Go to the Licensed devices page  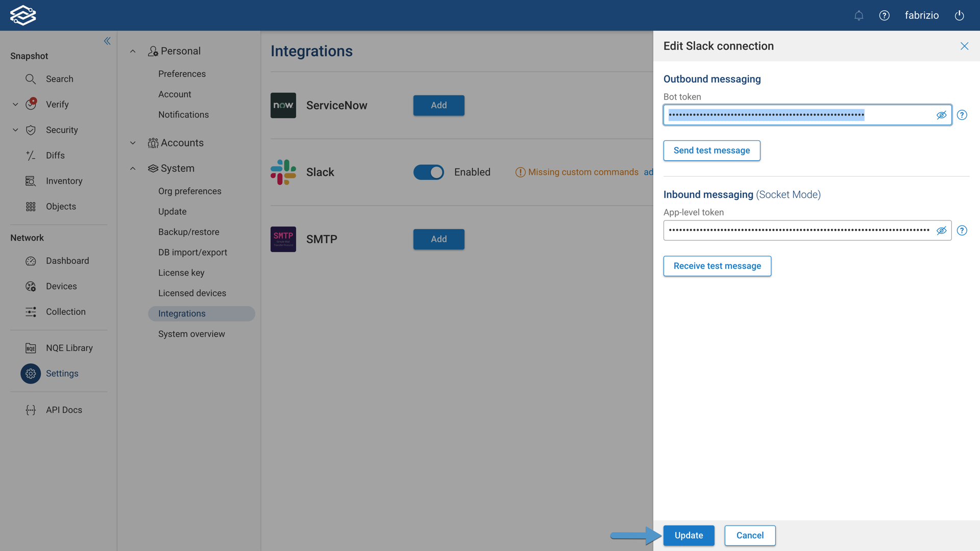(x=192, y=293)
